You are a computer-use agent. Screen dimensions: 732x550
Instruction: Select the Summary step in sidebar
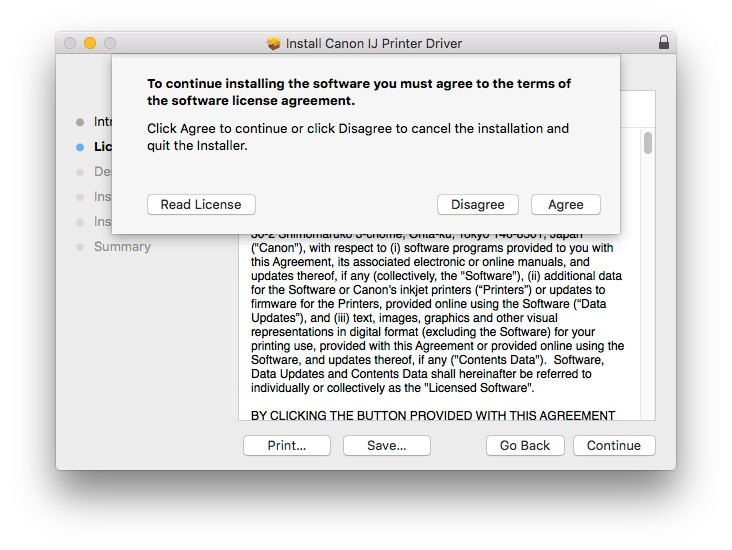[122, 247]
